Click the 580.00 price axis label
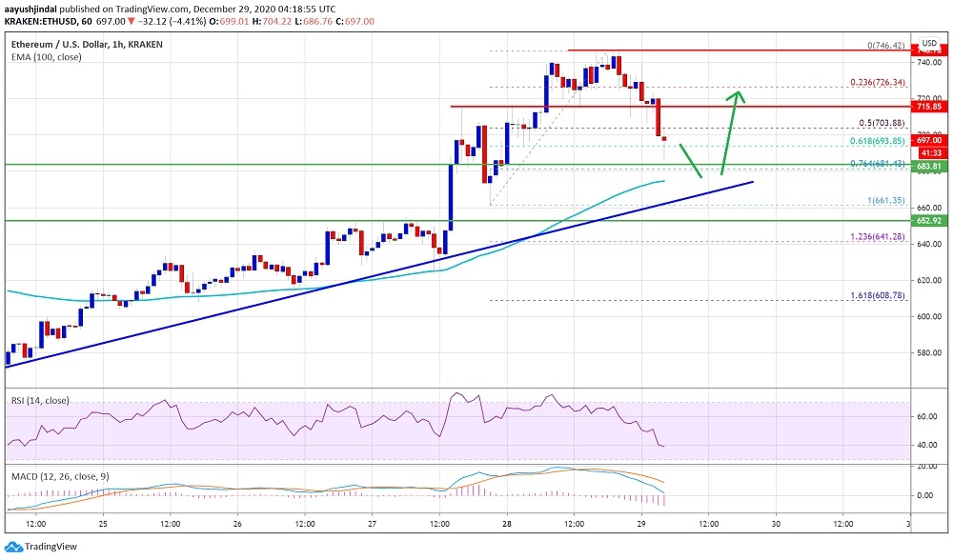Screen dimensions: 953x560 [930, 353]
